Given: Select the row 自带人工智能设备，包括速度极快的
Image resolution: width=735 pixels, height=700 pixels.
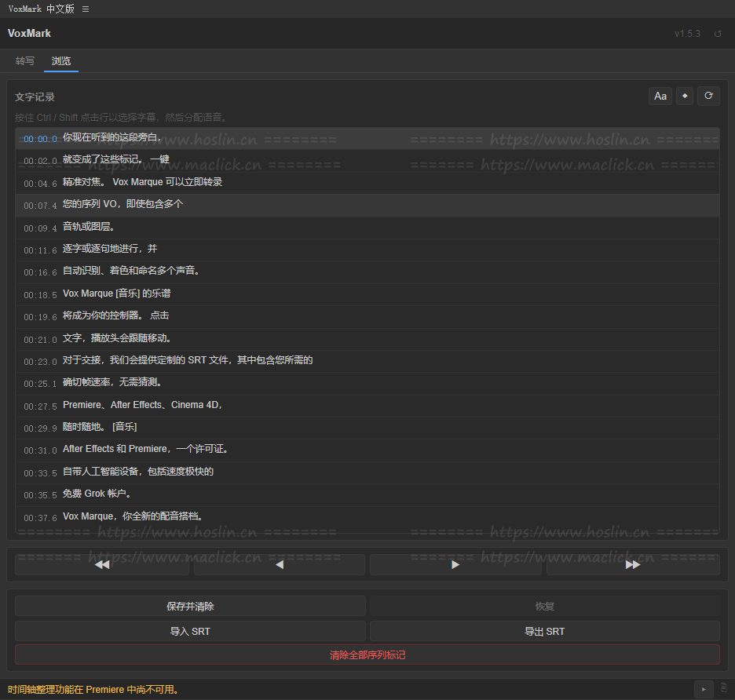Looking at the screenshot, I should coord(367,472).
